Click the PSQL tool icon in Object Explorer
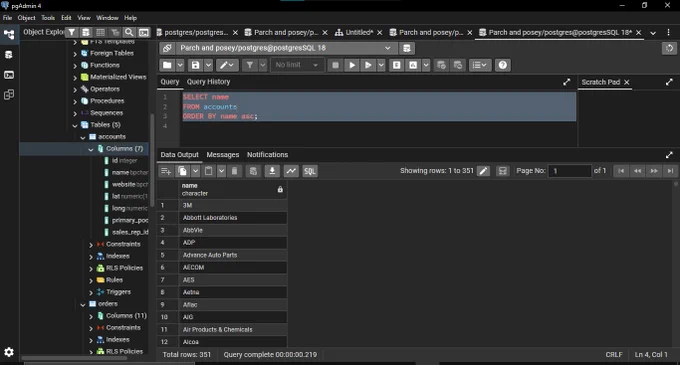The height and width of the screenshot is (365, 680). (144, 33)
